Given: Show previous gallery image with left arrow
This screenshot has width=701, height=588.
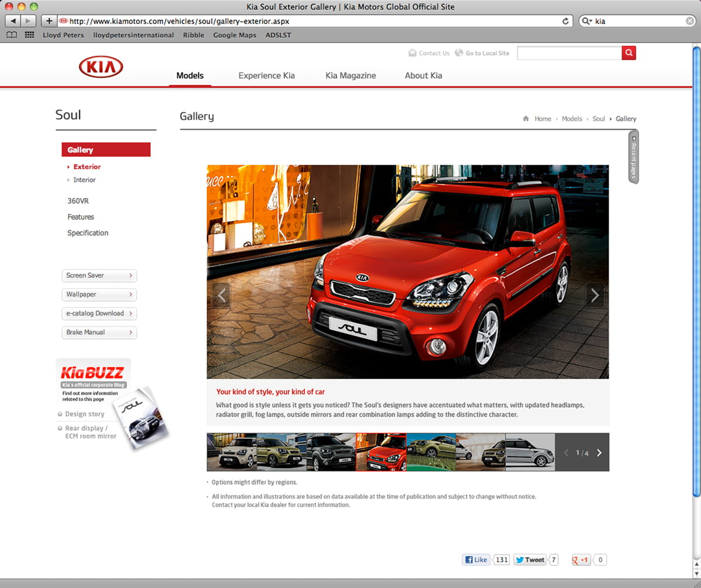Looking at the screenshot, I should click(x=221, y=296).
